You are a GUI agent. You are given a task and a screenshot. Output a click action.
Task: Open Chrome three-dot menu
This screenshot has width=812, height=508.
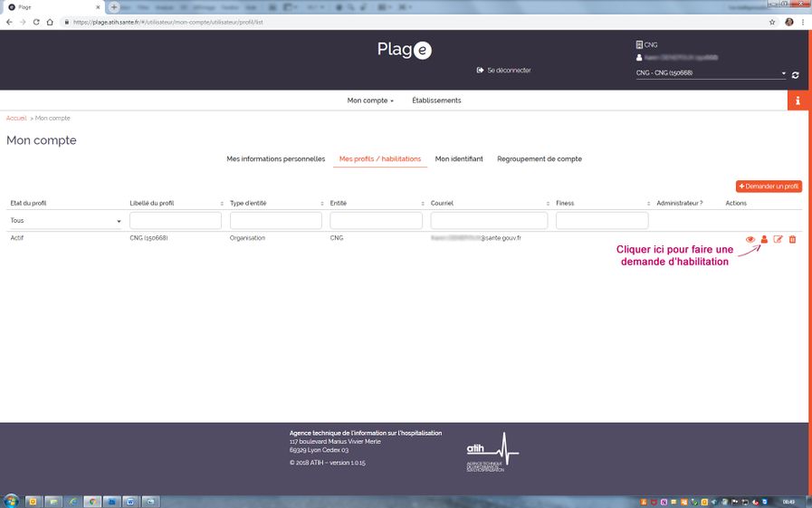[x=803, y=22]
